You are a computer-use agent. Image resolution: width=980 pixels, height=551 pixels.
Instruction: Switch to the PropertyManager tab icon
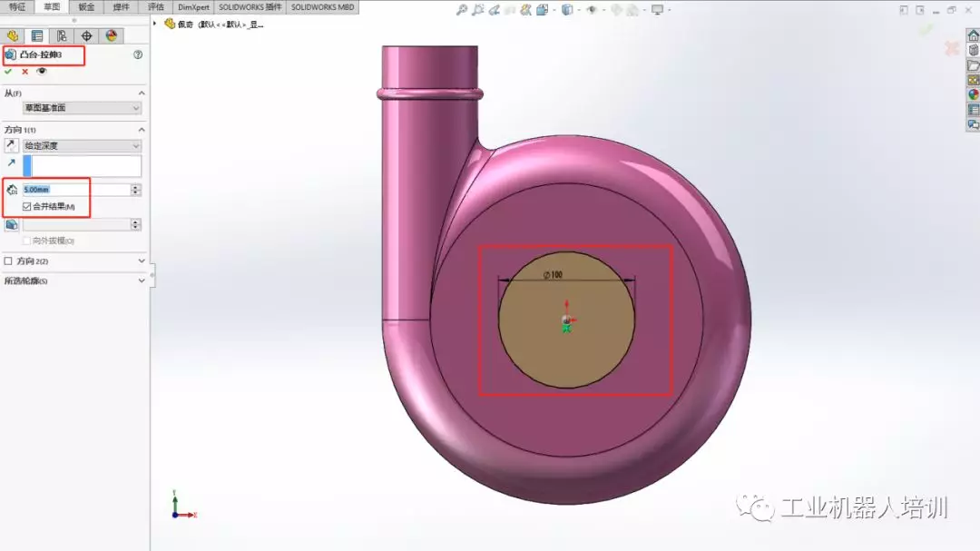pyautogui.click(x=37, y=35)
